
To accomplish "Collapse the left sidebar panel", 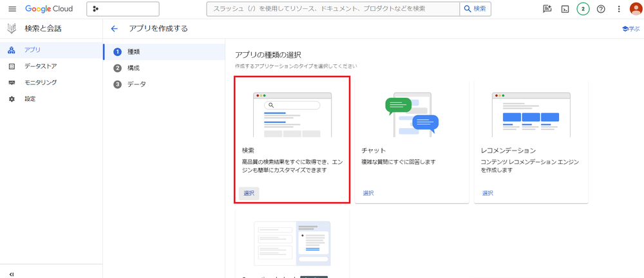I will tap(12, 273).
